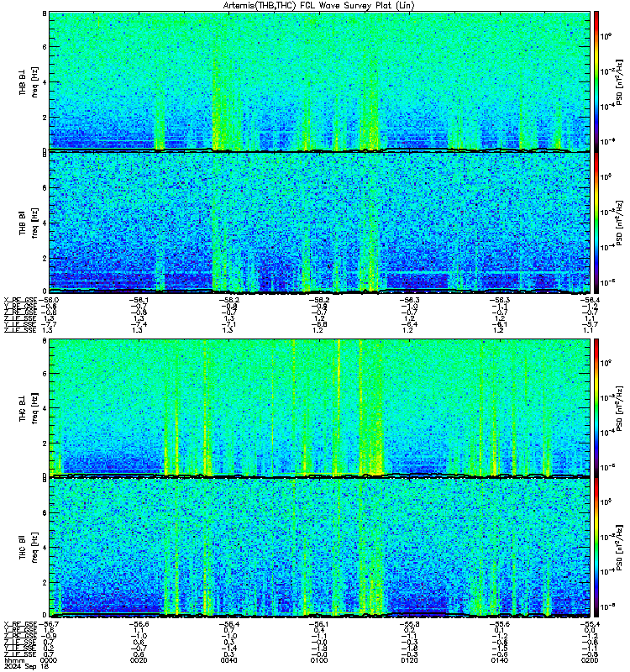This screenshot has width=630, height=672.
Task: Click the "X_RE_GSE" row label under the THC panels
Action: click(20, 624)
